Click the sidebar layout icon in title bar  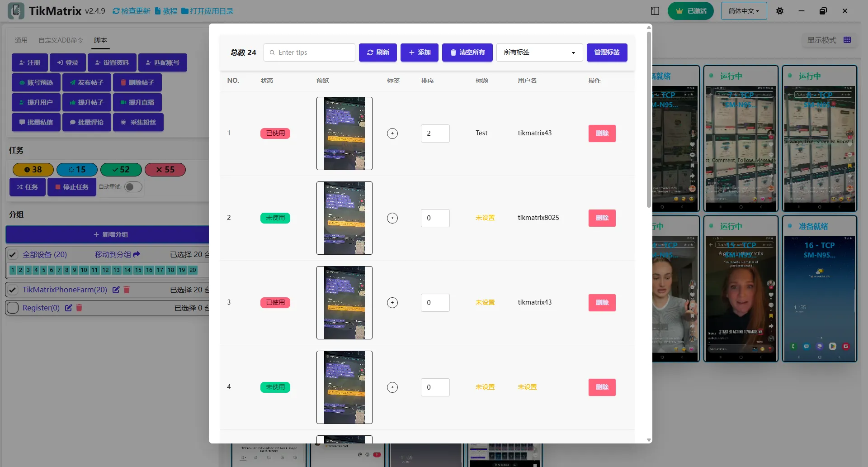pyautogui.click(x=655, y=11)
